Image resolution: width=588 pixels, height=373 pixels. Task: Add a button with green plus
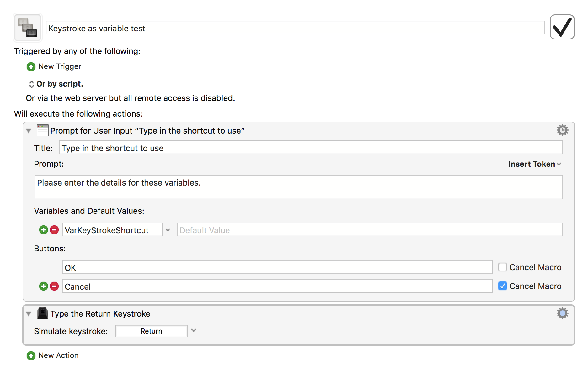(44, 286)
